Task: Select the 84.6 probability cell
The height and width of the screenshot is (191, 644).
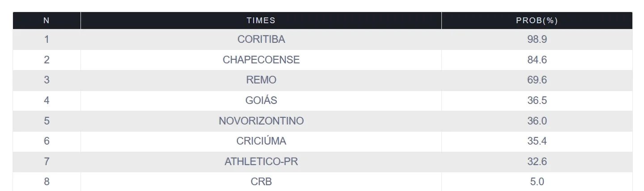Action: [x=537, y=60]
